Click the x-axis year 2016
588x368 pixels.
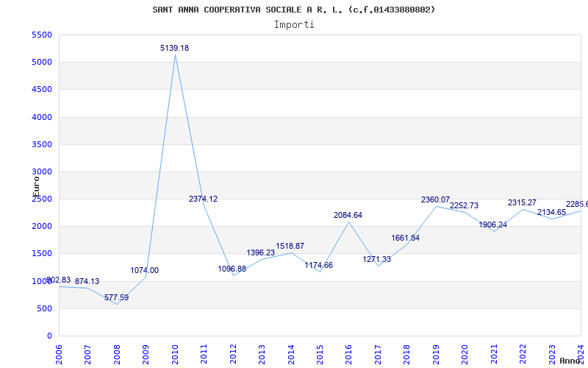click(348, 355)
